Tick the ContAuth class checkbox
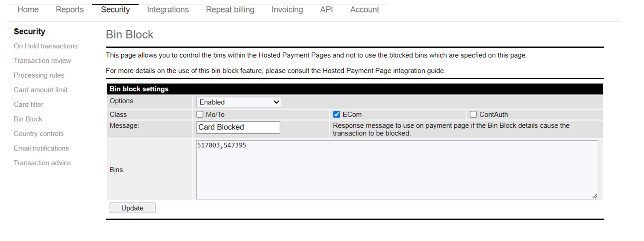This screenshot has width=644, height=241. tap(473, 114)
